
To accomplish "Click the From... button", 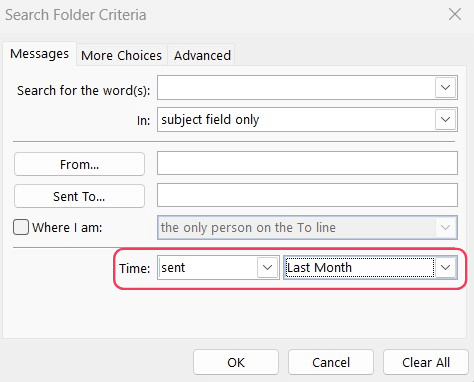I will click(x=79, y=164).
